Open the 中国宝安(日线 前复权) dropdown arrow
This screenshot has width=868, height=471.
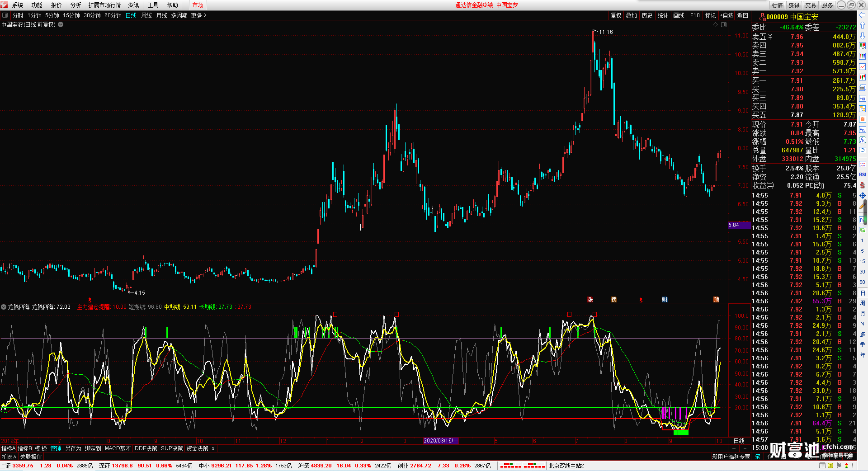click(61, 24)
